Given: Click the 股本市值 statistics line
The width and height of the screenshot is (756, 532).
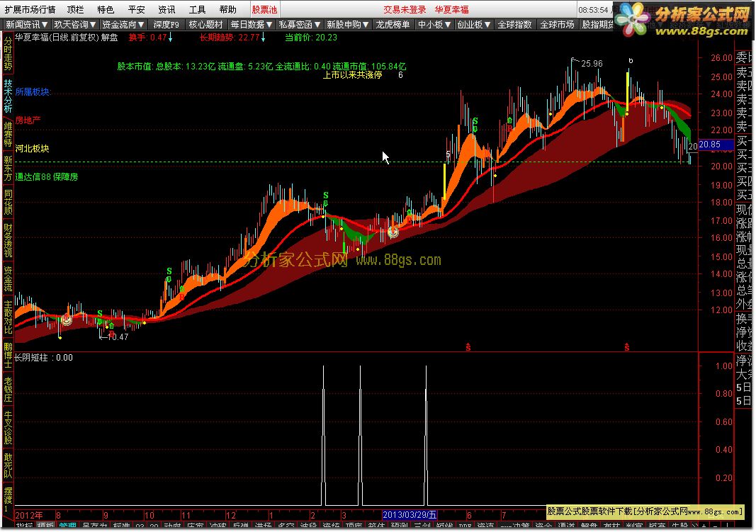Looking at the screenshot, I should click(x=261, y=67).
